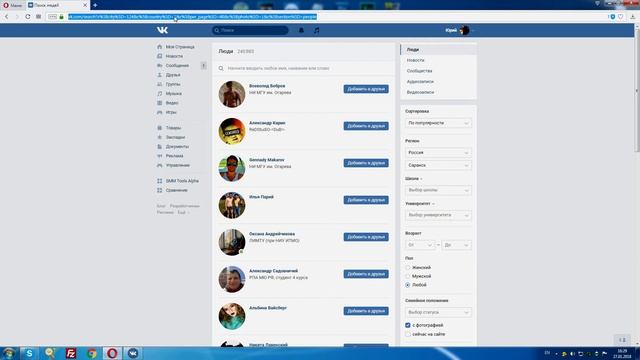Select the Мужской gender radio button

408,276
